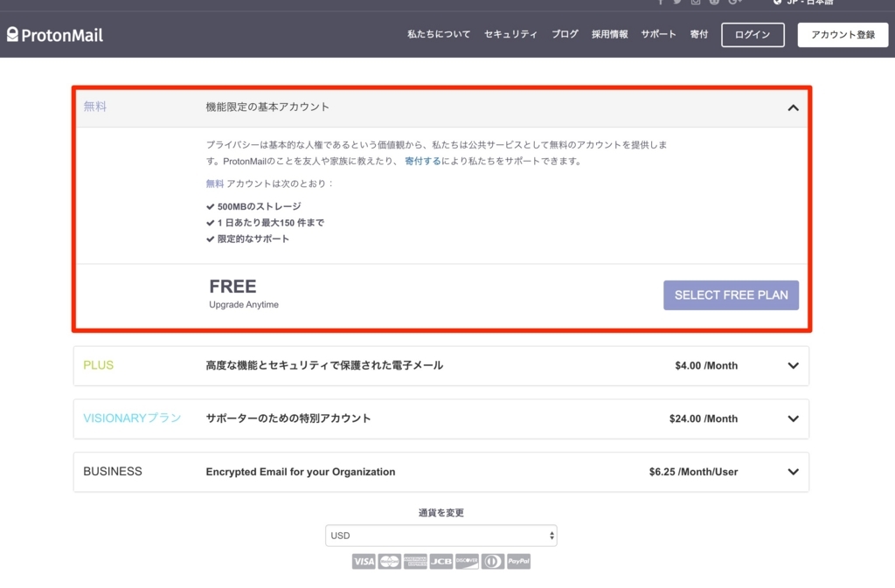The image size is (895, 588).
Task: Click the Visa card icon
Action: point(364,561)
